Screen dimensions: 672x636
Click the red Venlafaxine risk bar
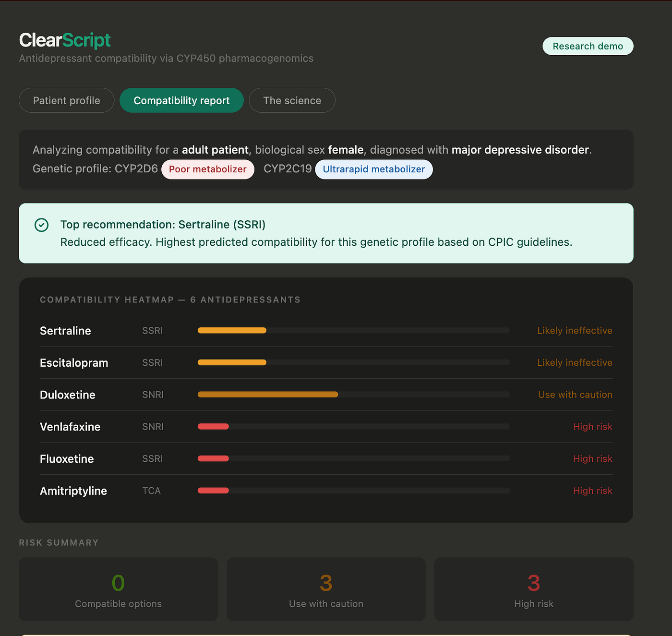click(213, 426)
